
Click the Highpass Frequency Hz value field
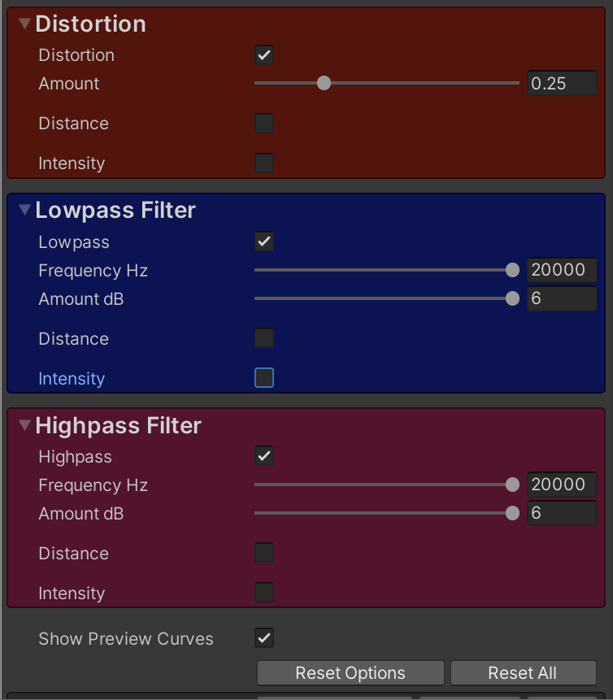point(562,485)
